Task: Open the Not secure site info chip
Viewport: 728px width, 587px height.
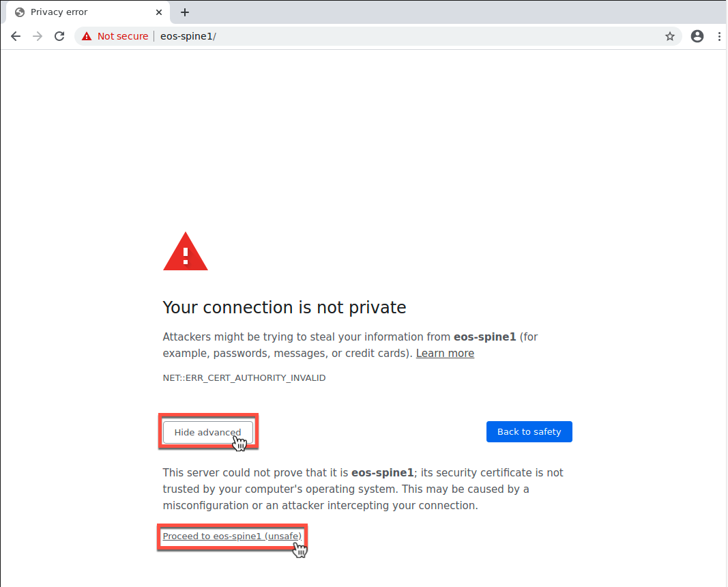Action: pyautogui.click(x=115, y=36)
